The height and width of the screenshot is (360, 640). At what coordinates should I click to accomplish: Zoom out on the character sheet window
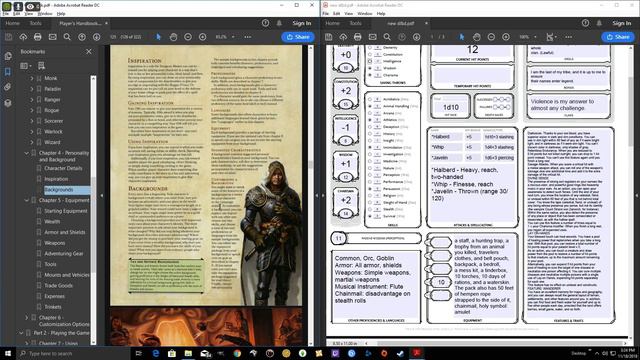(x=491, y=37)
